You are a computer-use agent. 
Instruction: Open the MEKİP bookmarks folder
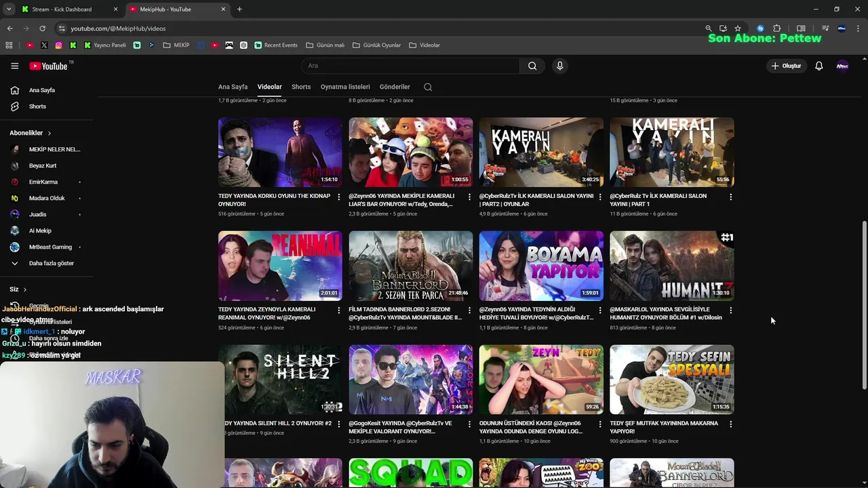(176, 45)
